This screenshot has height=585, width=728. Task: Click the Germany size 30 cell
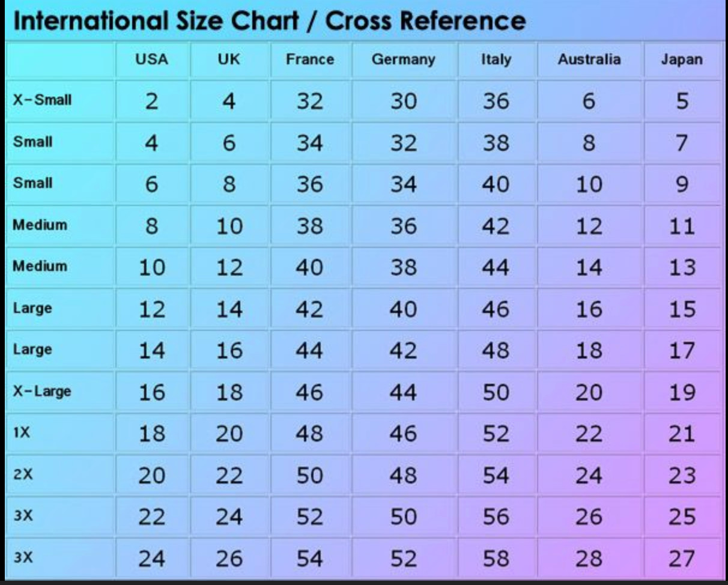[x=403, y=101]
